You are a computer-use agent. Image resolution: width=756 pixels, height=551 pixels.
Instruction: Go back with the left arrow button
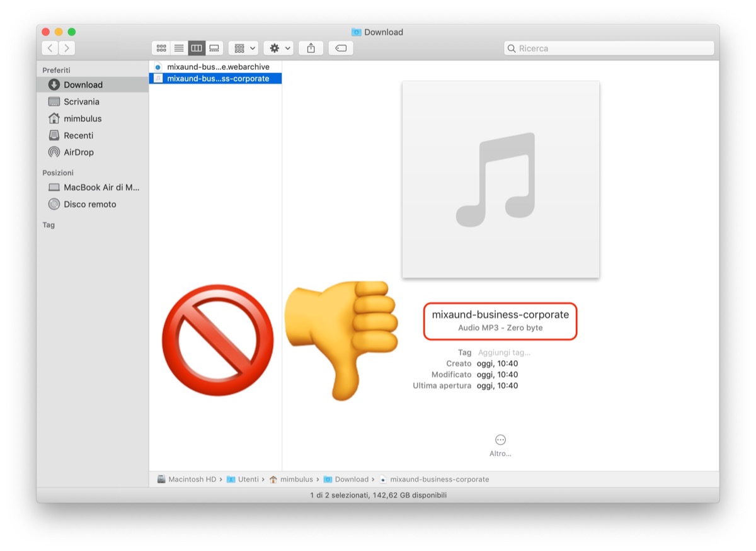(x=50, y=48)
